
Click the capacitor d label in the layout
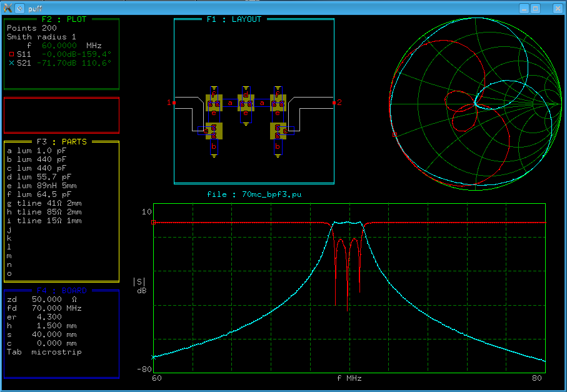coord(246,95)
